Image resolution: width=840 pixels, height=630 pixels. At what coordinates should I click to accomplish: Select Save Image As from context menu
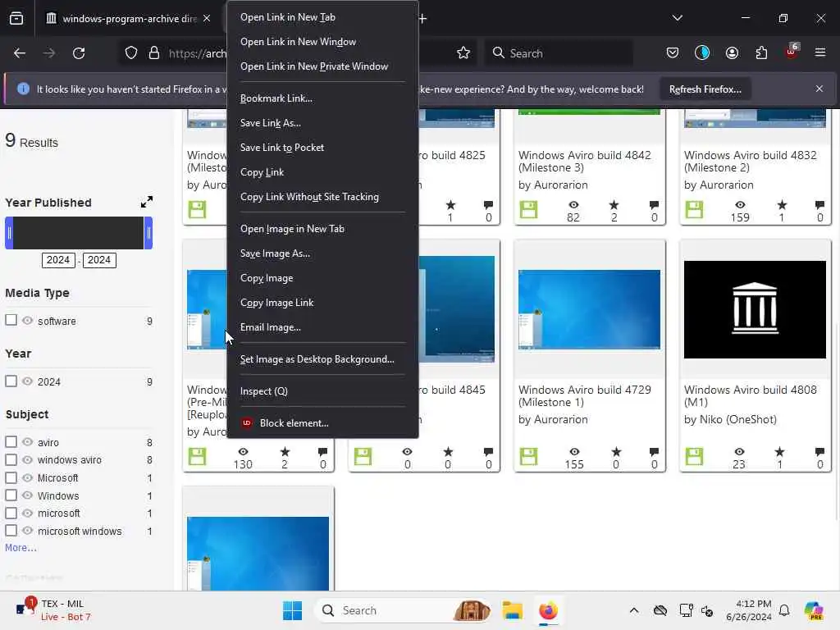(x=322, y=253)
